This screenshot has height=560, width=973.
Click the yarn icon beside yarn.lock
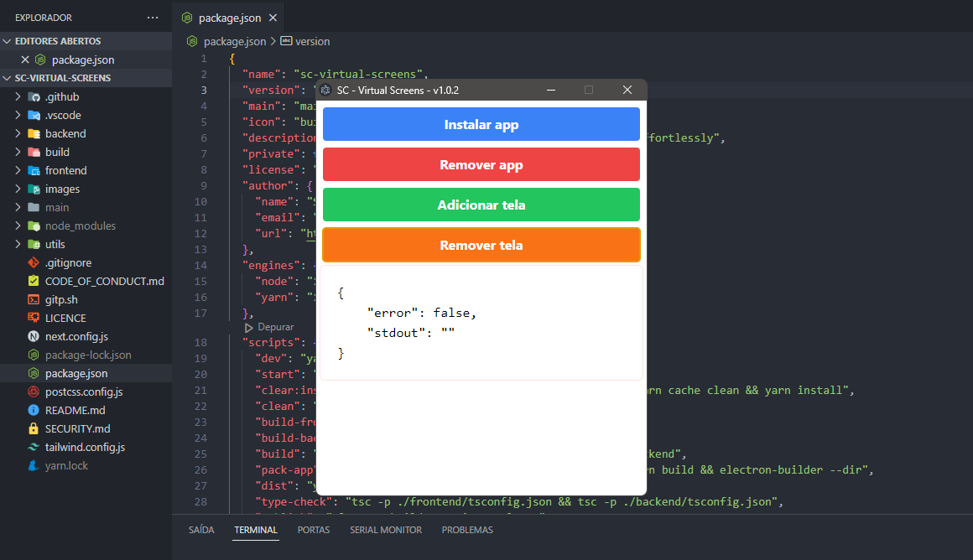[x=34, y=465]
